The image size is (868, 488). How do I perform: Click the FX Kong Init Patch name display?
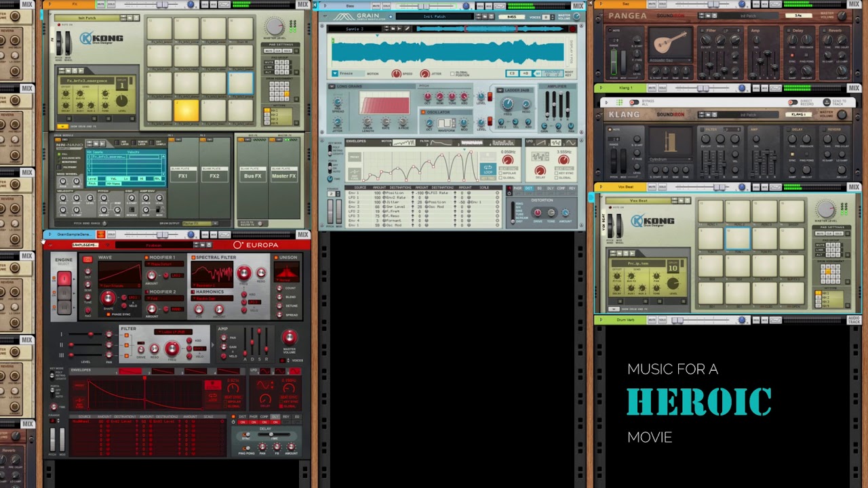(x=87, y=18)
